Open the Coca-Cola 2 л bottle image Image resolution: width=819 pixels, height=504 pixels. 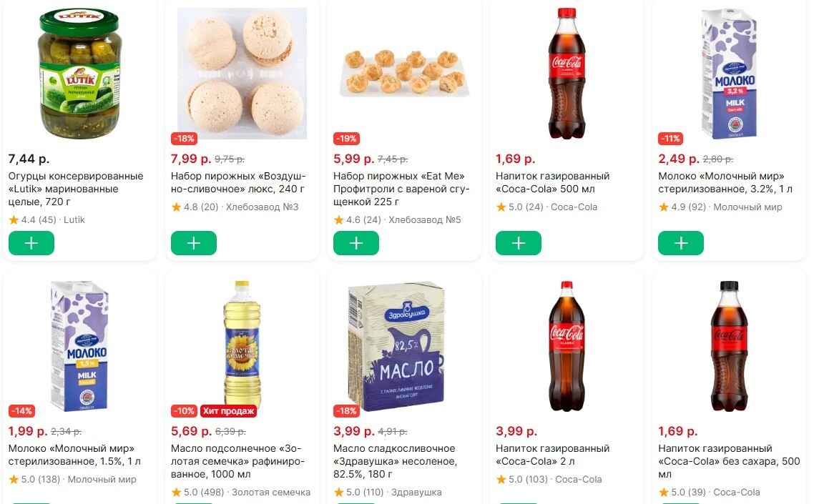[x=567, y=347]
